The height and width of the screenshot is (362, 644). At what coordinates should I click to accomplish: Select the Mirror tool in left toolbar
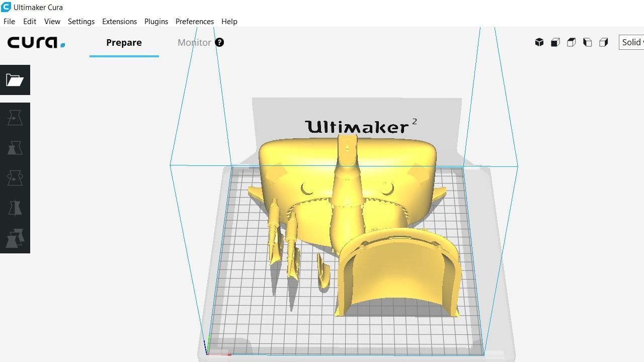point(15,208)
